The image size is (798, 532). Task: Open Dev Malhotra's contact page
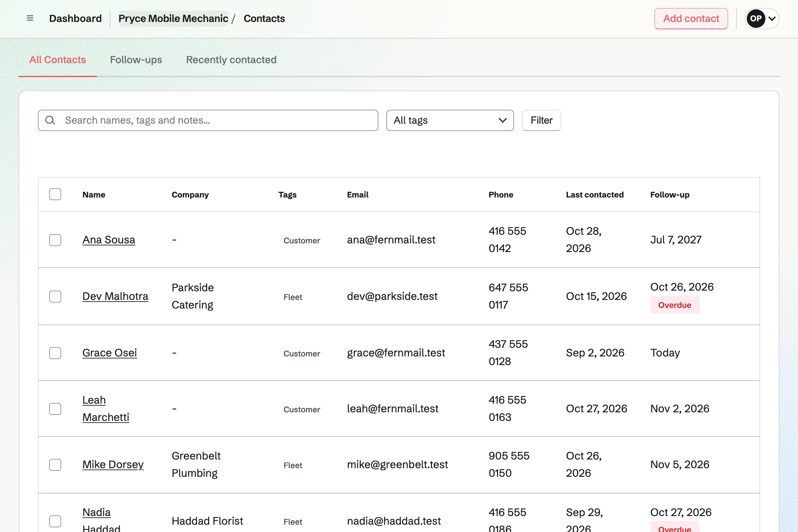click(115, 296)
